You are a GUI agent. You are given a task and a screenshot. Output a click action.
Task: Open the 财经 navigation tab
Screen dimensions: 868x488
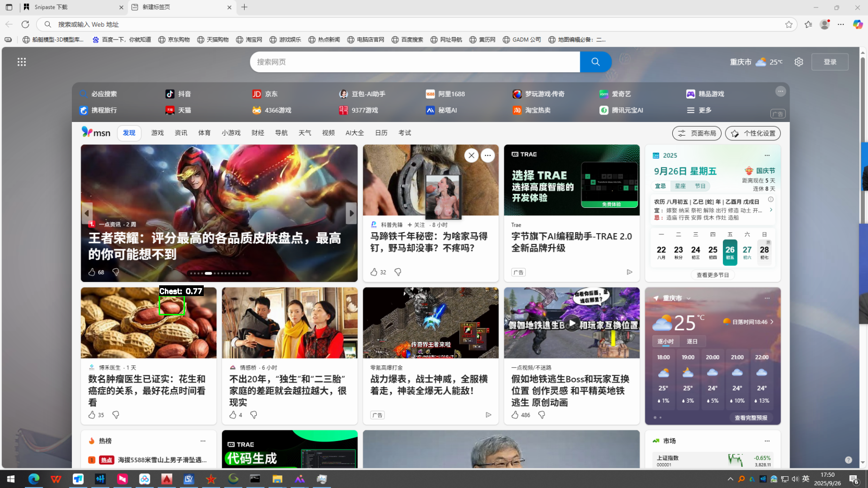tap(258, 133)
